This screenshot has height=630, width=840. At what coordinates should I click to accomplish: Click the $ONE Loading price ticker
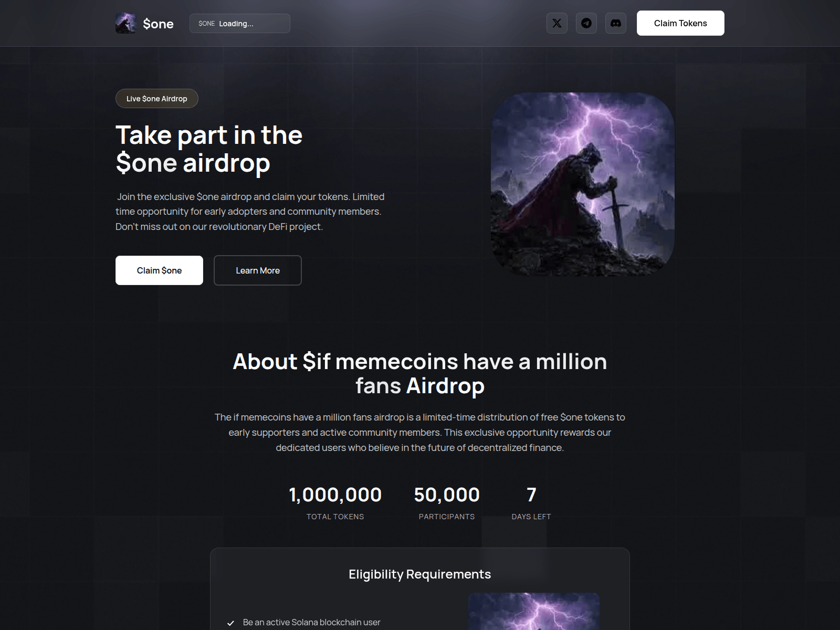pyautogui.click(x=239, y=24)
